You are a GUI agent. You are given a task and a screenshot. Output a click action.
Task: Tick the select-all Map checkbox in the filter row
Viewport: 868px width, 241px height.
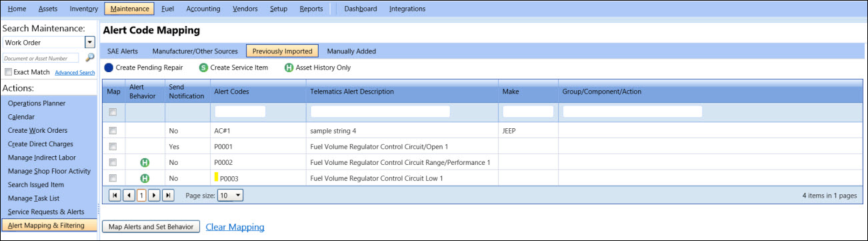click(x=113, y=111)
